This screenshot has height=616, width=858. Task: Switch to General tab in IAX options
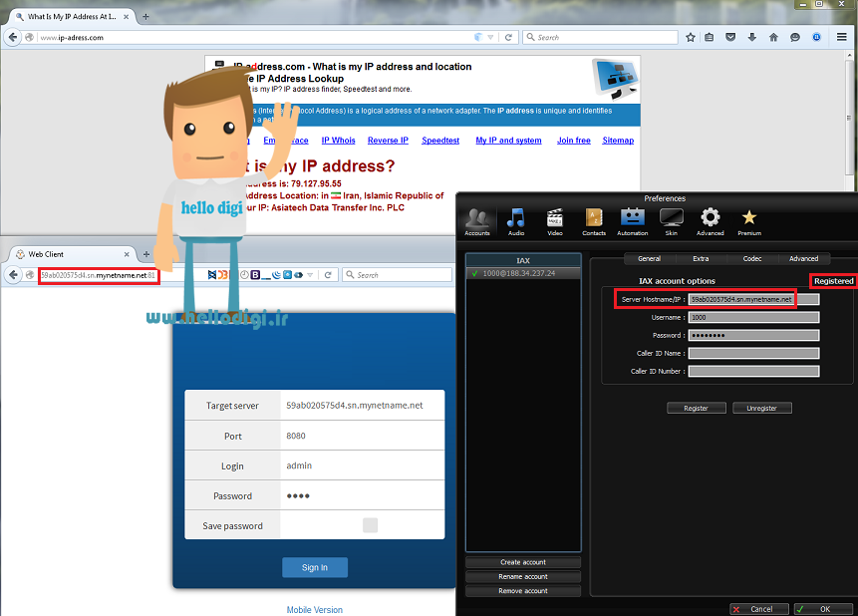point(649,258)
